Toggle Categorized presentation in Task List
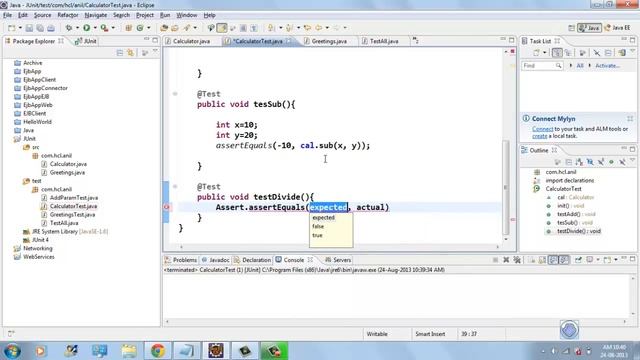 [557, 53]
